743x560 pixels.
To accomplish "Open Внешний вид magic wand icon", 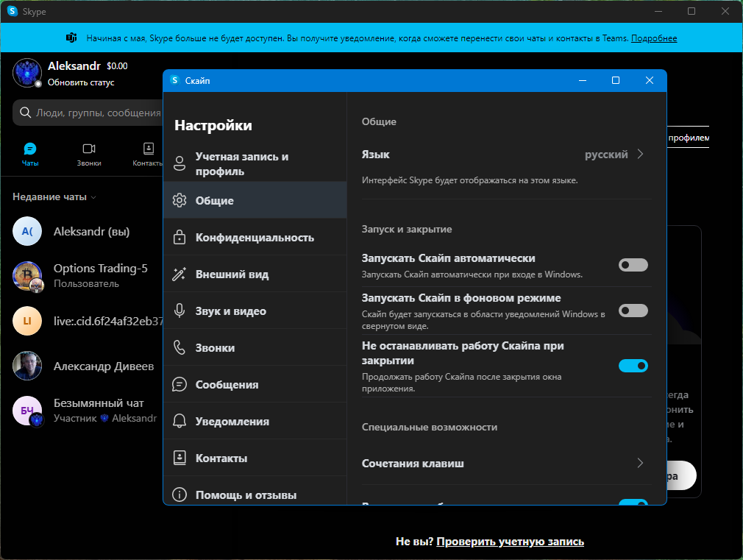I will (x=179, y=274).
